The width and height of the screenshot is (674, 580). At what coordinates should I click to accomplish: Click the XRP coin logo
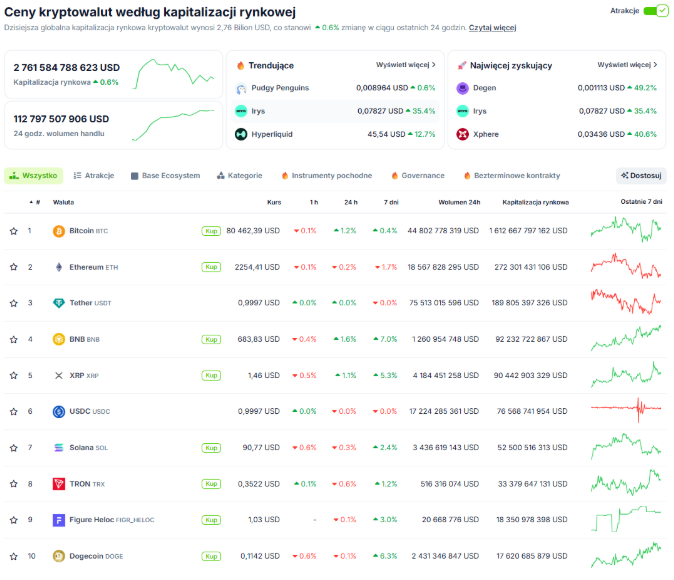pos(58,375)
